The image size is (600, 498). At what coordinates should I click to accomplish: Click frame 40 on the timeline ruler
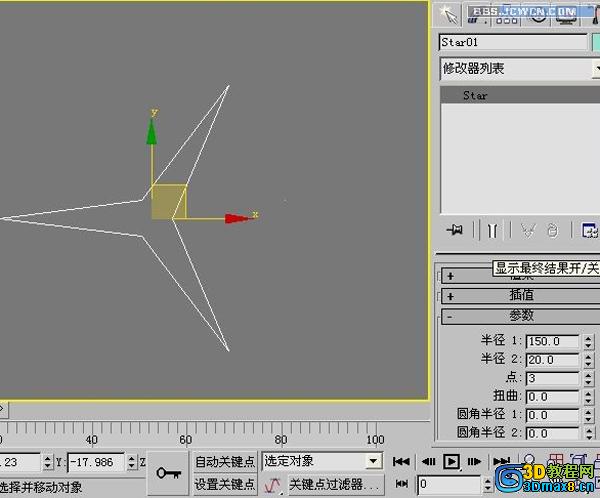pyautogui.click(x=91, y=440)
